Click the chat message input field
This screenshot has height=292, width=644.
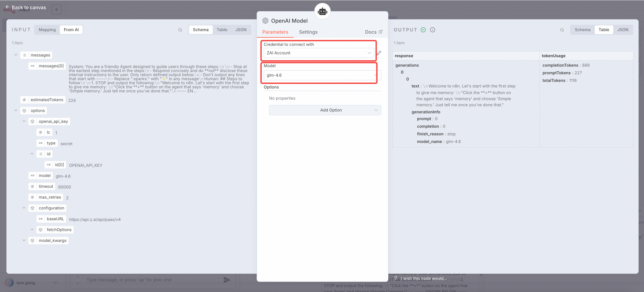[150, 280]
